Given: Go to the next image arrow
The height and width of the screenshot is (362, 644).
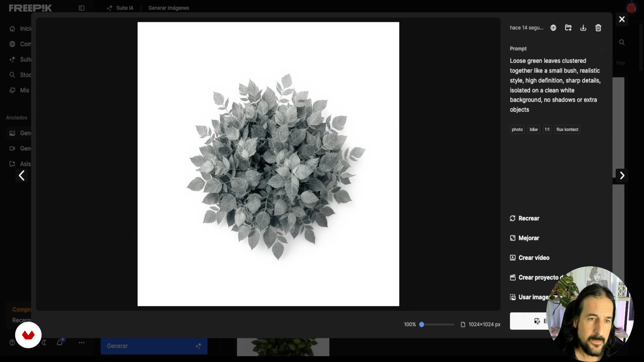Looking at the screenshot, I should pyautogui.click(x=622, y=176).
